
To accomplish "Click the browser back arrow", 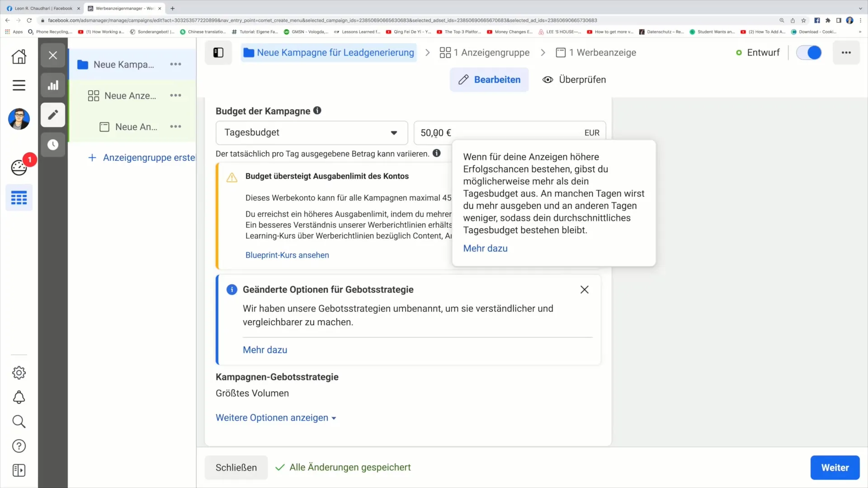I will (x=7, y=20).
